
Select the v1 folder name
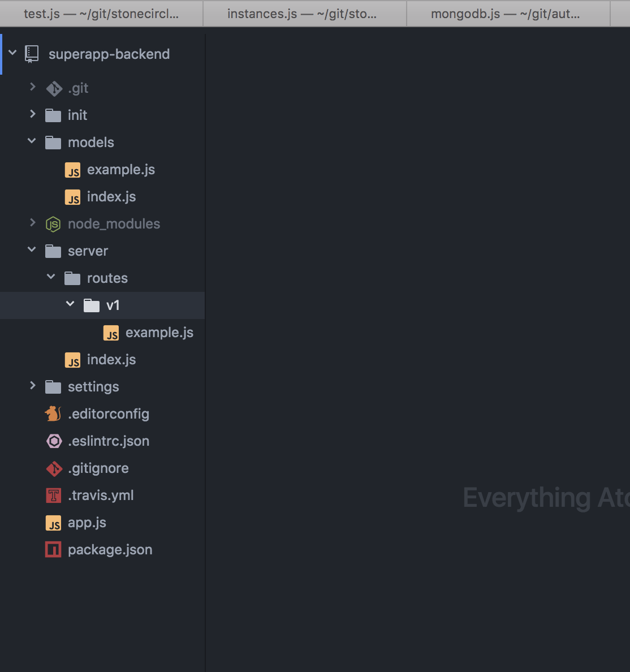[x=113, y=305]
